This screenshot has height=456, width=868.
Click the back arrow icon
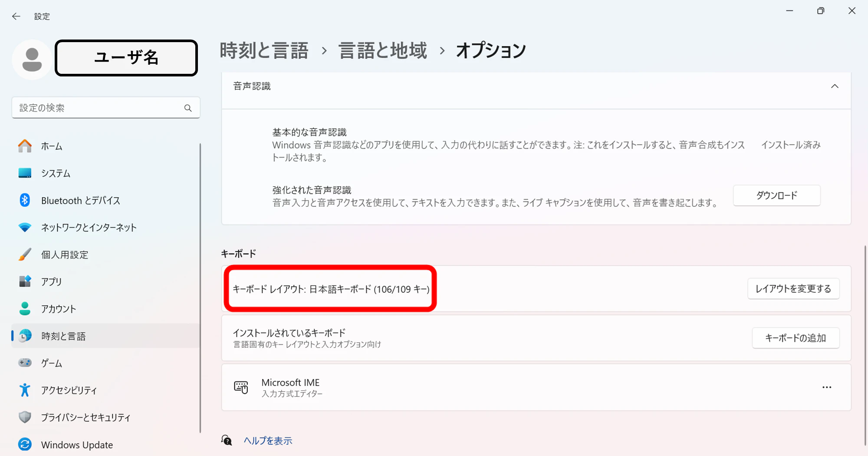tap(16, 17)
